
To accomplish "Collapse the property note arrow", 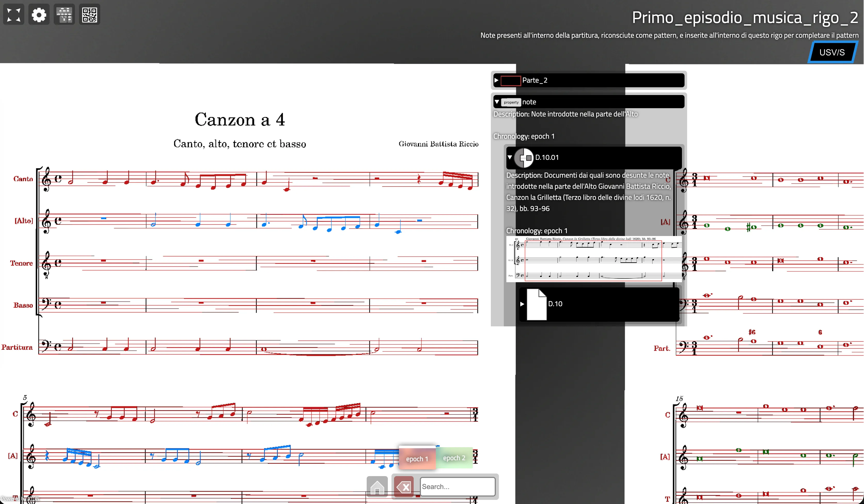I will coord(497,102).
